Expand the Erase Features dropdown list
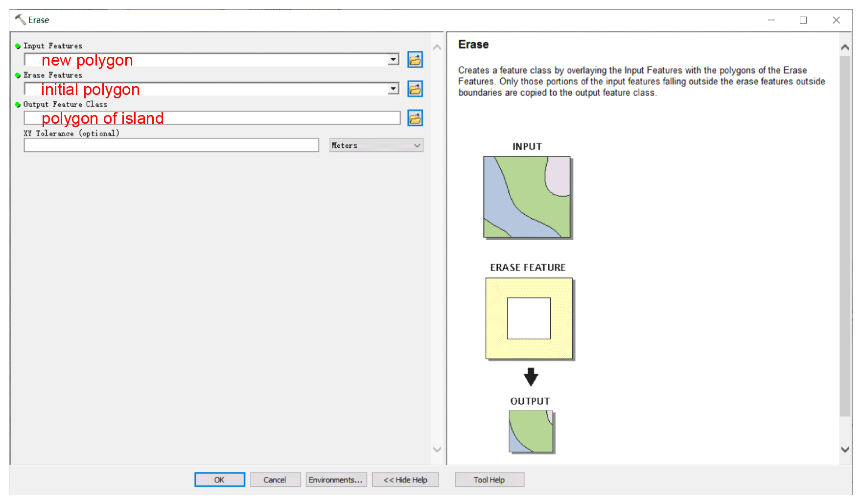This screenshot has height=504, width=862. click(393, 89)
